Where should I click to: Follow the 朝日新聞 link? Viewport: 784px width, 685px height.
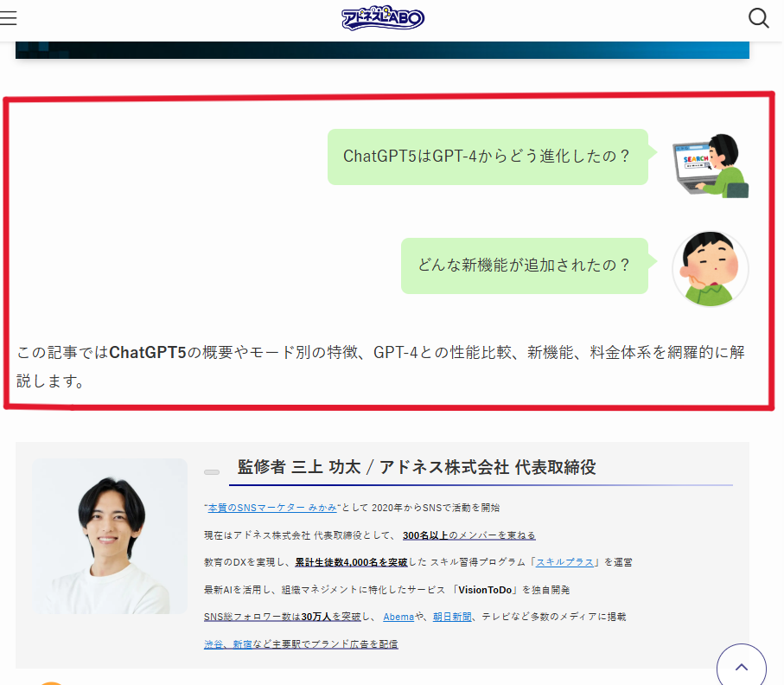(x=452, y=617)
